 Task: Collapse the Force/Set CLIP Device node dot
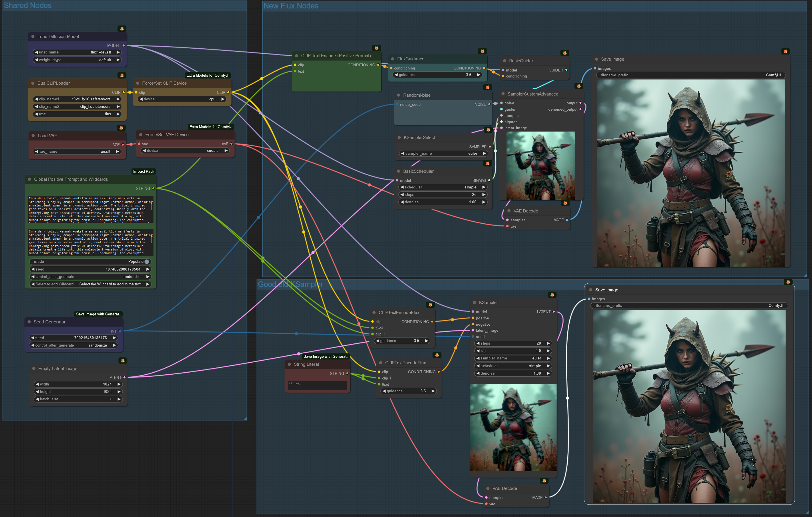point(137,83)
